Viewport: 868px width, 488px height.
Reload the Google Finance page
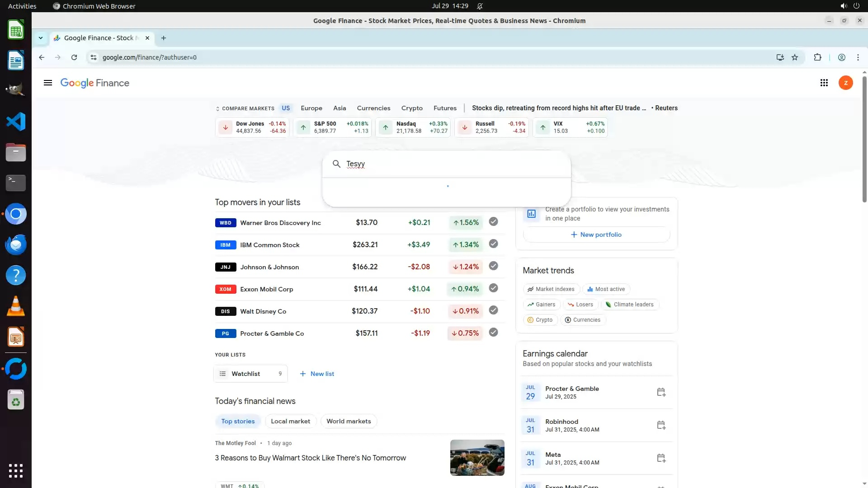(x=74, y=57)
